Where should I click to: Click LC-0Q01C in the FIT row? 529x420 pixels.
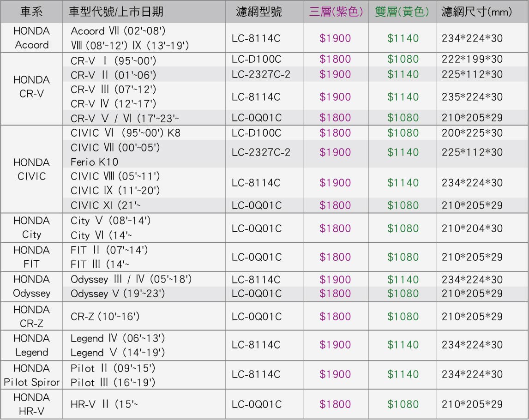[256, 257]
